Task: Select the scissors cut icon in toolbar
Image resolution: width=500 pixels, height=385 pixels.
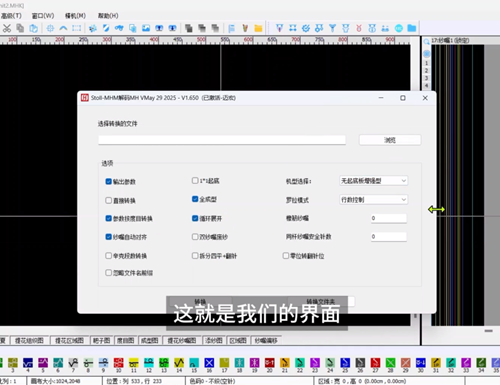Action: tap(7, 28)
